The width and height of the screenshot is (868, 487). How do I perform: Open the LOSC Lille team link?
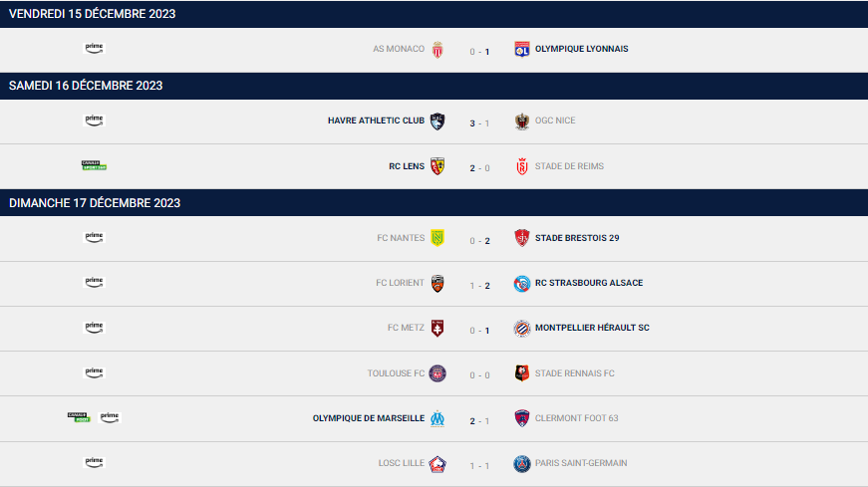pos(402,463)
